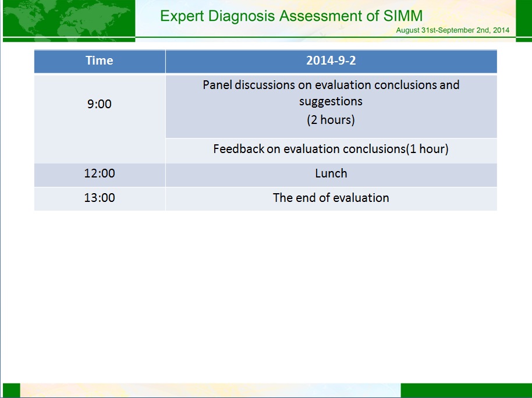Select the slide title 'Expert Diagnosis Assessment of SIMM'
Image resolution: width=532 pixels, height=398 pixels.
pyautogui.click(x=291, y=16)
